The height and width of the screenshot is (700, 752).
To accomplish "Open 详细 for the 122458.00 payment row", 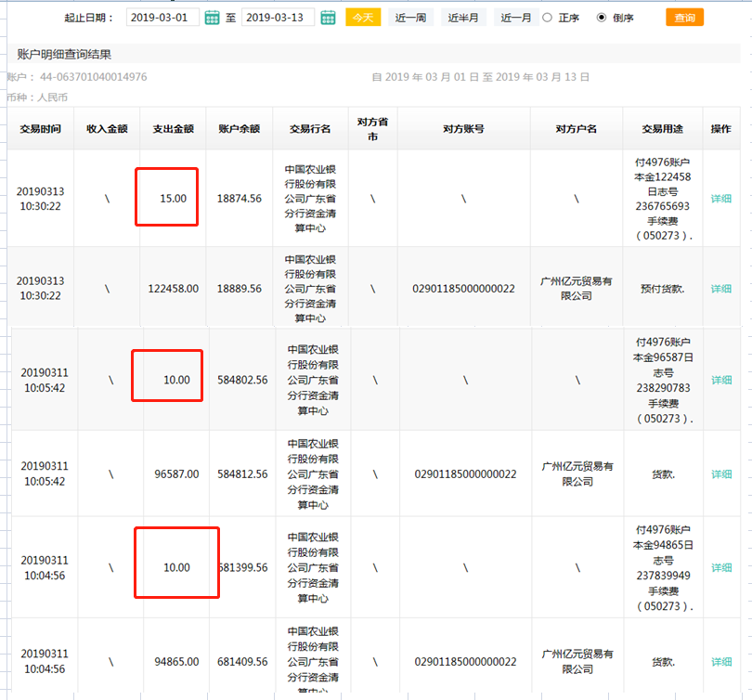I will (x=720, y=289).
